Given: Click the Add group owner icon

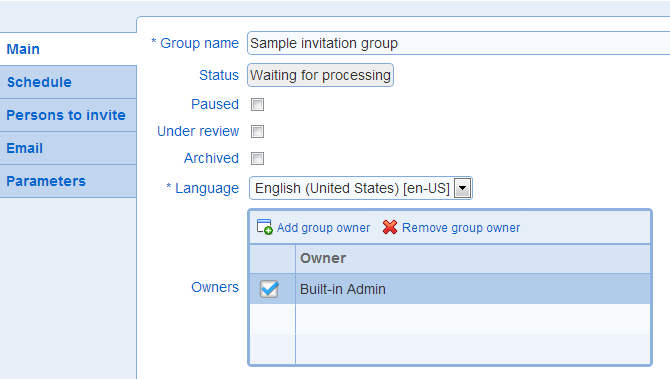Looking at the screenshot, I should pos(264,227).
